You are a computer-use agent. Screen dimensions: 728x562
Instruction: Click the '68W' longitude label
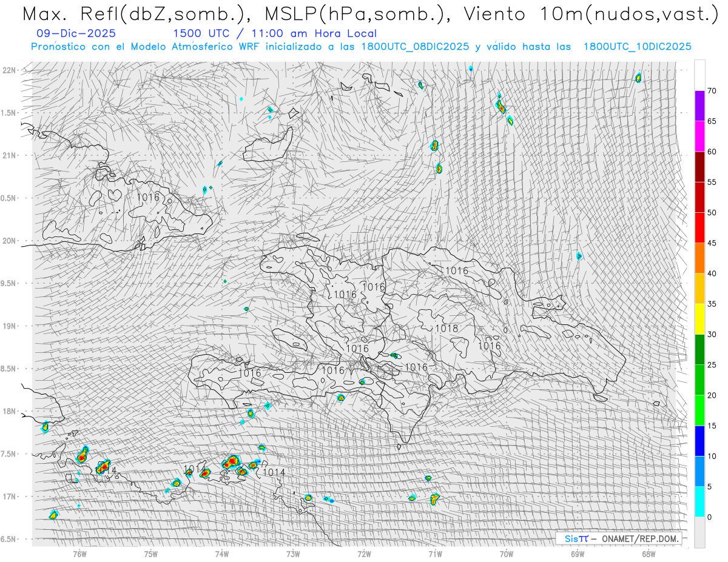click(x=649, y=554)
